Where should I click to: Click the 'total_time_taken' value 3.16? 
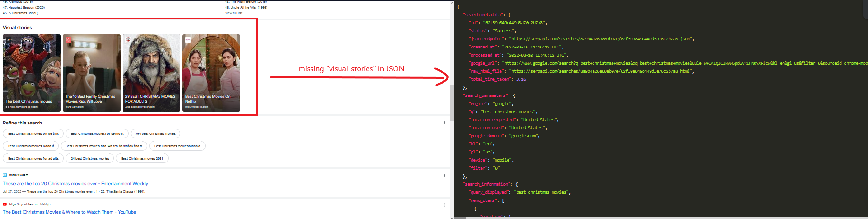(x=521, y=79)
